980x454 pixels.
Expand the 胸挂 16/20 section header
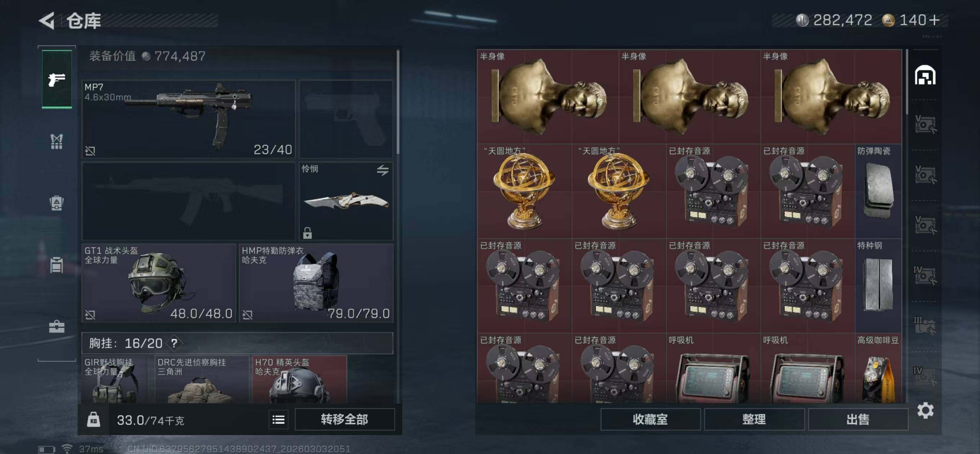237,343
